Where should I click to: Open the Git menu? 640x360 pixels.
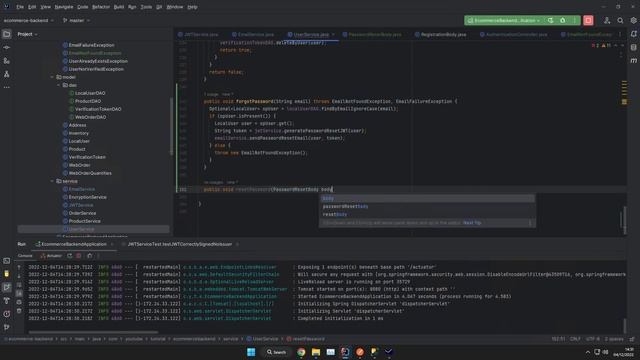coord(159,7)
